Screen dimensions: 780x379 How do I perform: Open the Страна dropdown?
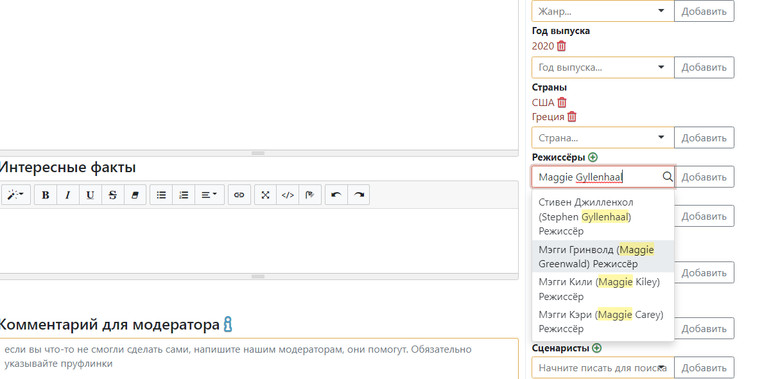coord(603,137)
